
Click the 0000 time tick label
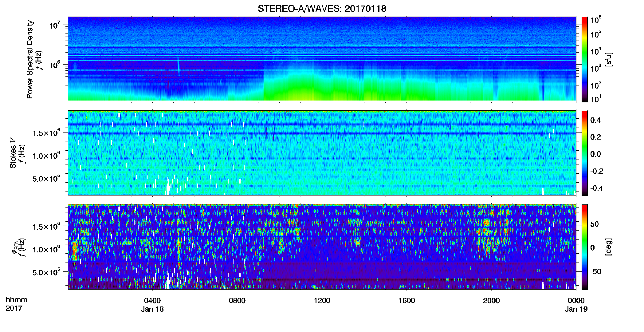pyautogui.click(x=576, y=301)
